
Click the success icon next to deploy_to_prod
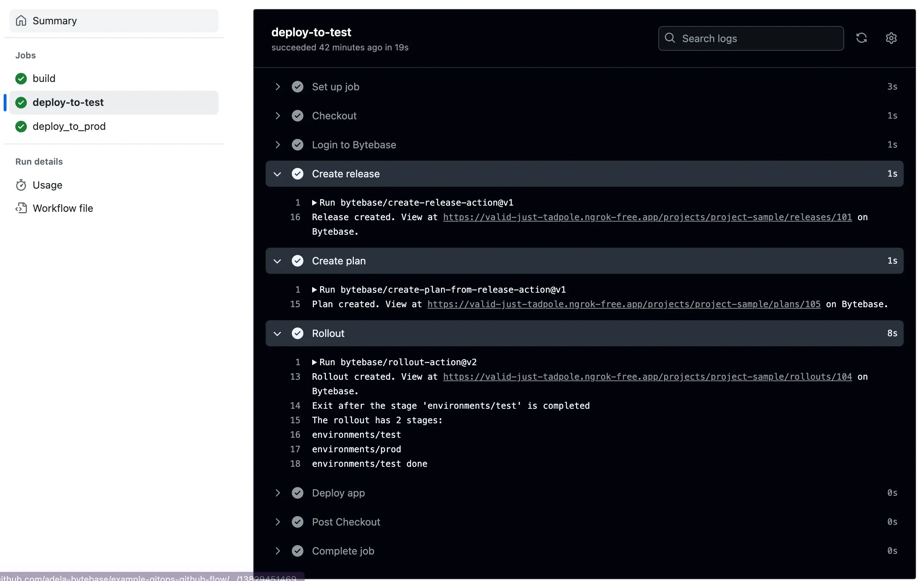pyautogui.click(x=21, y=127)
